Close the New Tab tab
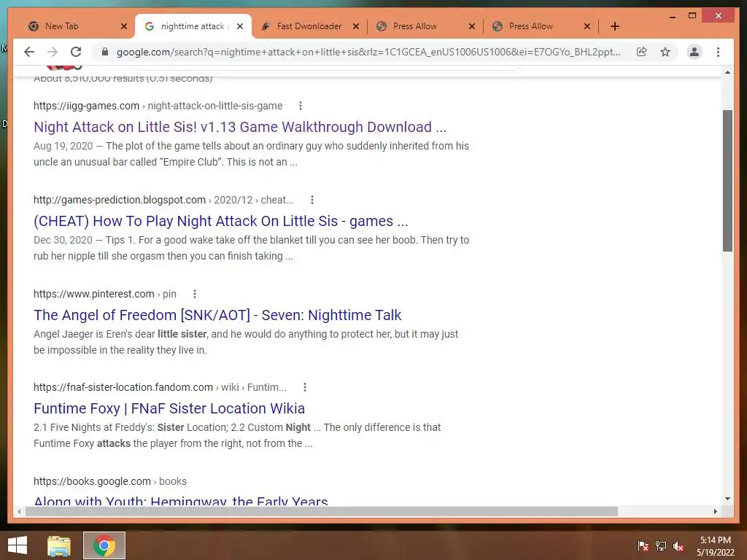Screen dimensions: 747x560 pyautogui.click(x=124, y=26)
